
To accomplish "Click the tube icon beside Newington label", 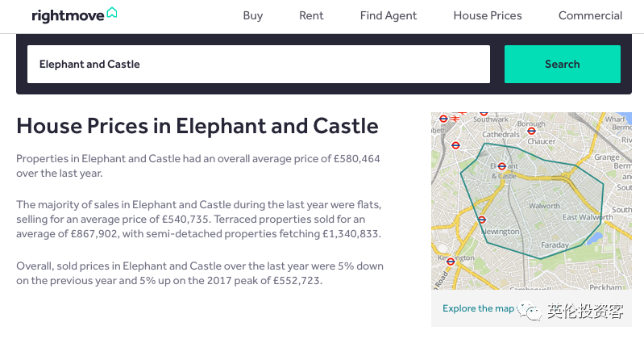I will pyautogui.click(x=481, y=220).
